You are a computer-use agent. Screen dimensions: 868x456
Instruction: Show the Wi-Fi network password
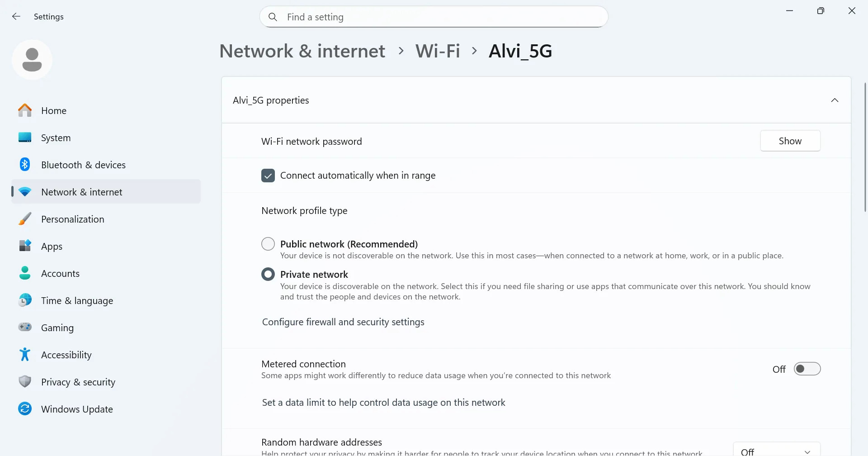(x=790, y=141)
